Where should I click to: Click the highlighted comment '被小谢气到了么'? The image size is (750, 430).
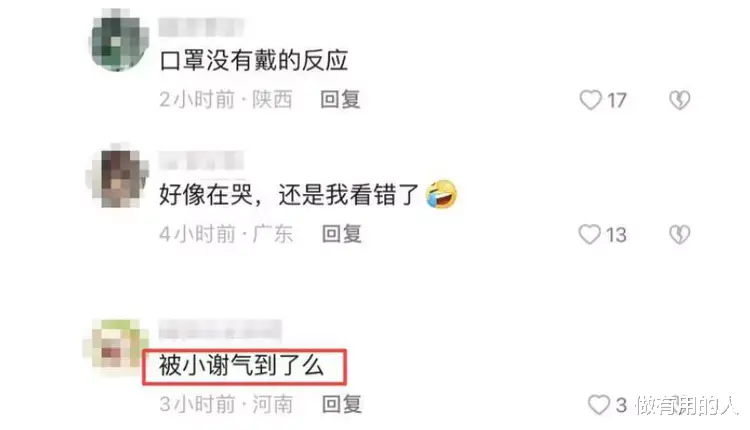244,367
